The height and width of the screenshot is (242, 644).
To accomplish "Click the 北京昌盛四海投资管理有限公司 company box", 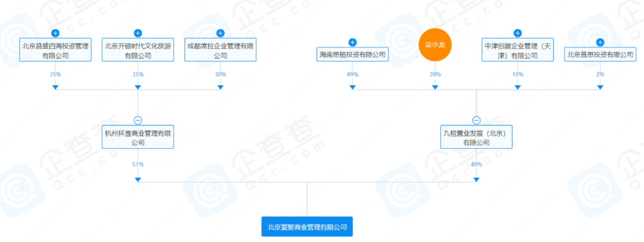I will [x=55, y=50].
